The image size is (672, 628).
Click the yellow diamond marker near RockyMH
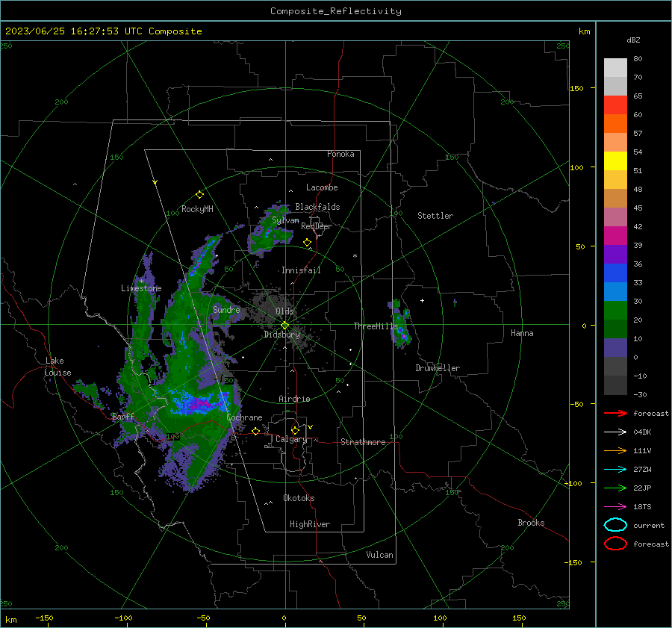(x=199, y=195)
